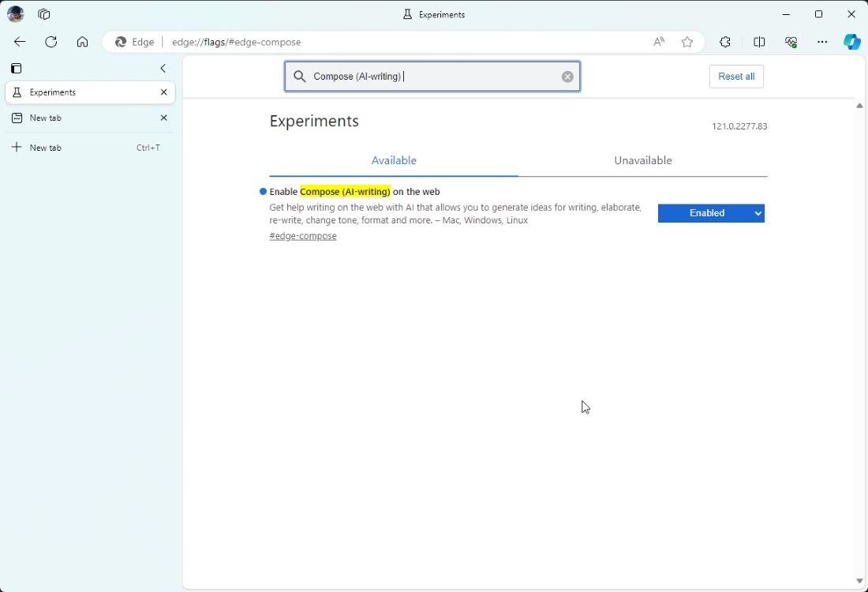Image resolution: width=868 pixels, height=592 pixels.
Task: Open the Settings and more menu
Action: coord(822,42)
